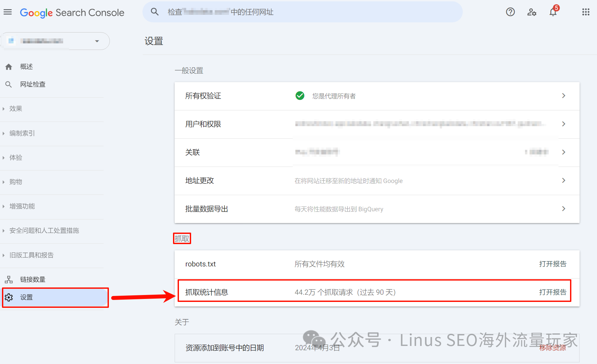The width and height of the screenshot is (597, 364).
Task: Expand the 增强功能 sidebar section
Action: click(22, 206)
